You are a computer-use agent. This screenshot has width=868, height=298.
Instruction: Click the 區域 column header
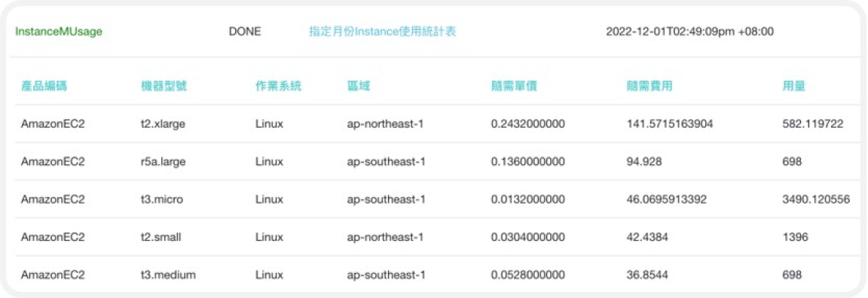(359, 86)
